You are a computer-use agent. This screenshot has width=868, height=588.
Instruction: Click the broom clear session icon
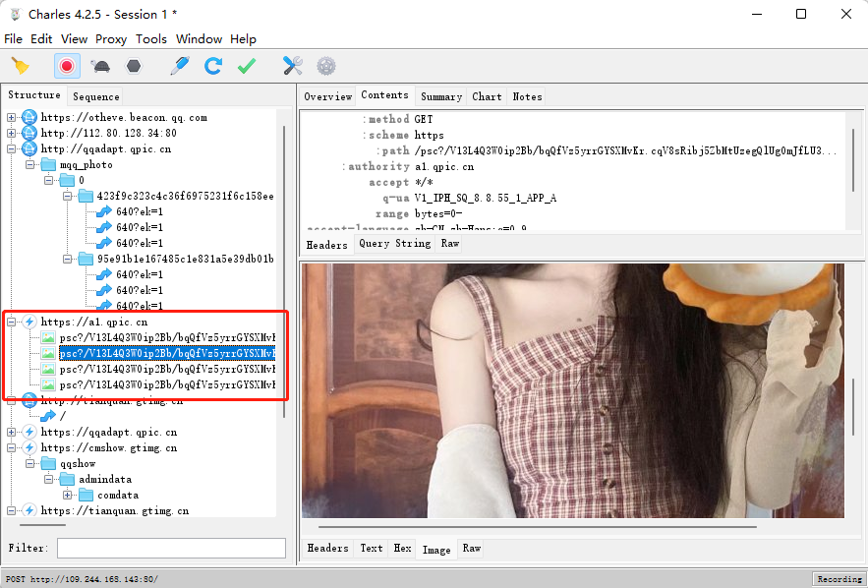click(x=20, y=66)
